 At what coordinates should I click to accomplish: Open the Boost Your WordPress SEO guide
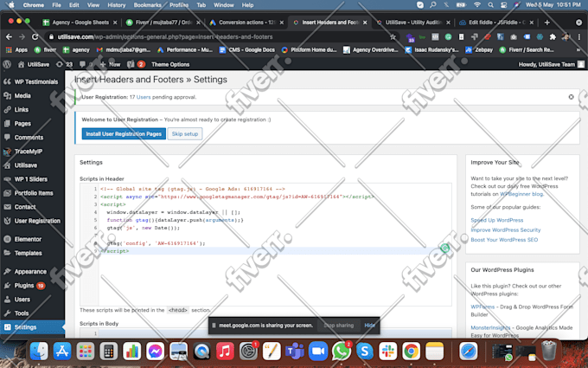tap(504, 240)
